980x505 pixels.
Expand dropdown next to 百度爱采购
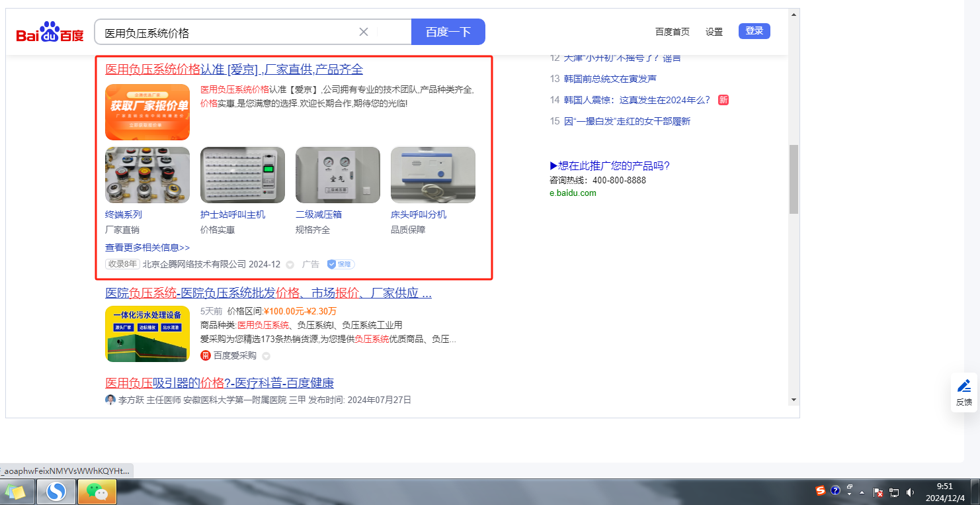(x=266, y=356)
